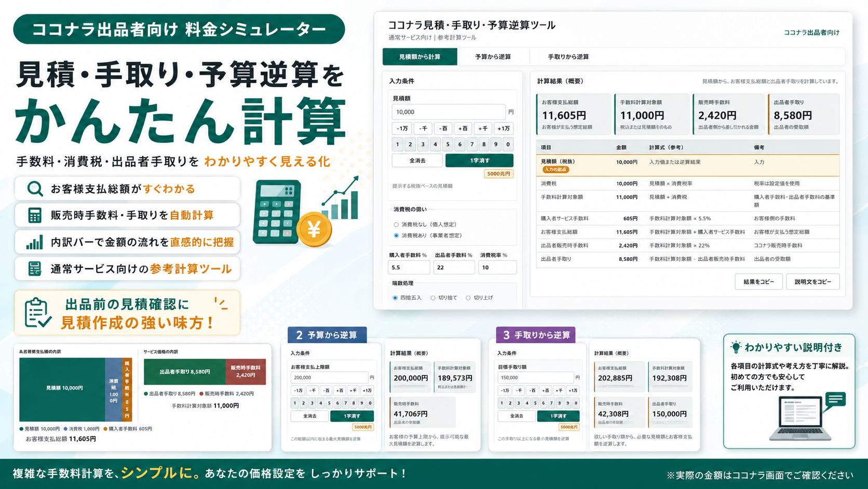Viewport: 868px width, 489px height.
Task: Click the 結果をコピー button
Action: pos(758,282)
